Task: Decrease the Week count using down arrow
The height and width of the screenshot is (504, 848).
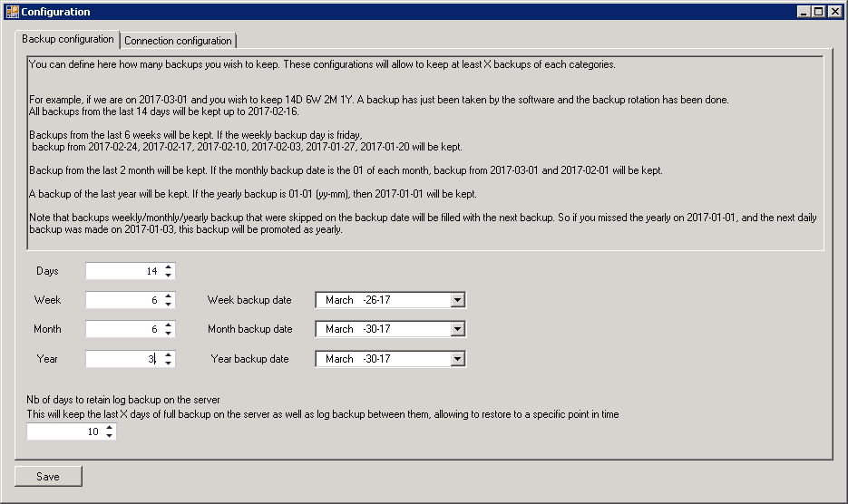Action: [168, 305]
